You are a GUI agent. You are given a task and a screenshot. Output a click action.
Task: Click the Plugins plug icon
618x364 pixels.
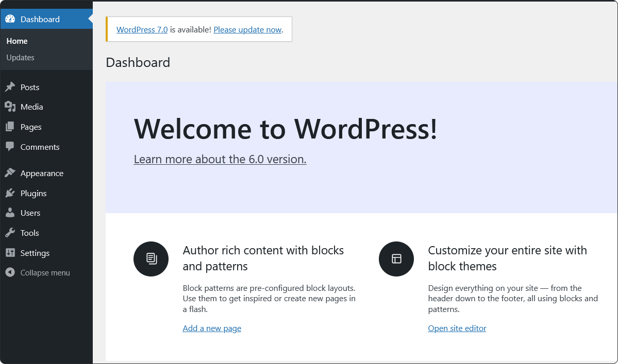(x=10, y=193)
